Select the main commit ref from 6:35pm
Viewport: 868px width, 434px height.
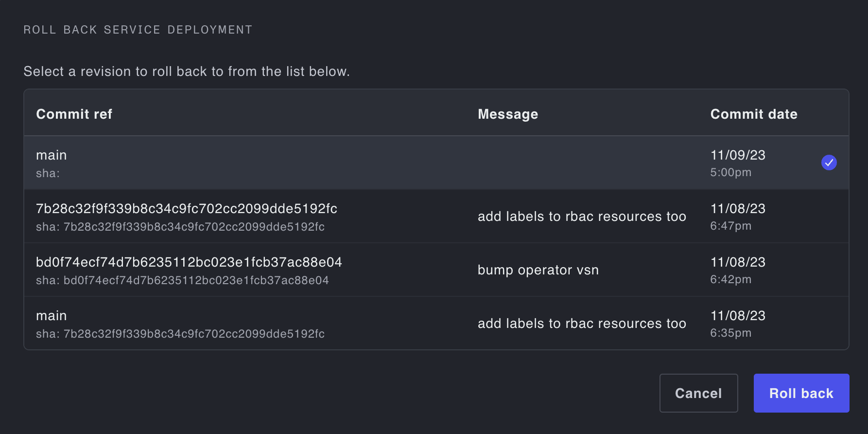(x=52, y=316)
